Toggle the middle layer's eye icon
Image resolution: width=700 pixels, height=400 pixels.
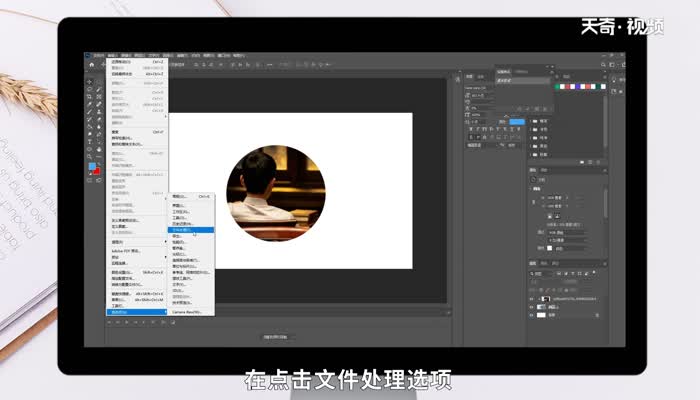[x=533, y=307]
